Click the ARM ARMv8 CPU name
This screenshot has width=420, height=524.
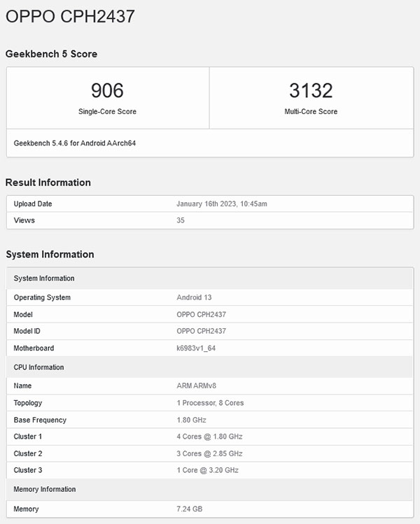[x=197, y=385]
